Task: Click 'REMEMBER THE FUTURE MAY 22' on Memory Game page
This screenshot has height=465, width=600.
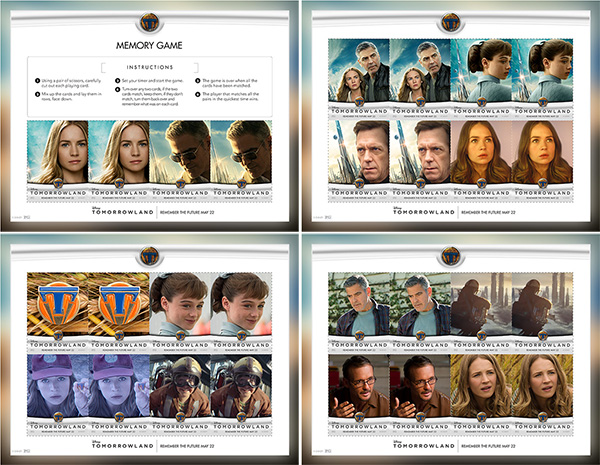Action: coord(187,212)
